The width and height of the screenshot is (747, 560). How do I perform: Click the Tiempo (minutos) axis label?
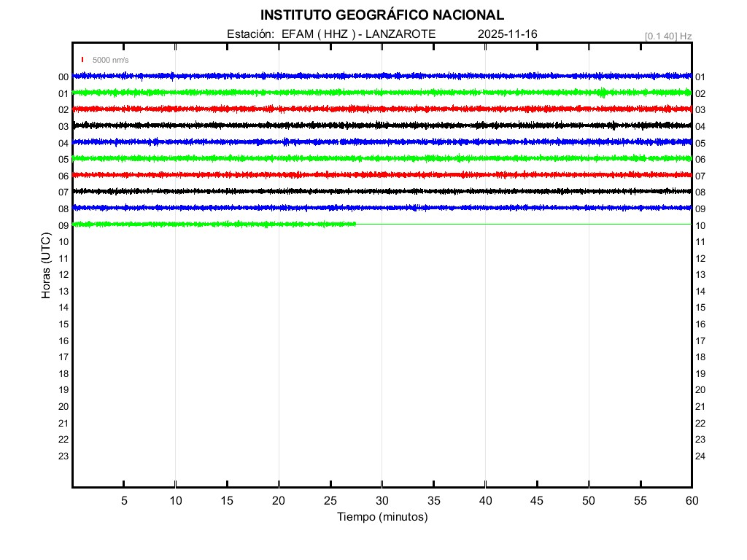click(x=382, y=517)
